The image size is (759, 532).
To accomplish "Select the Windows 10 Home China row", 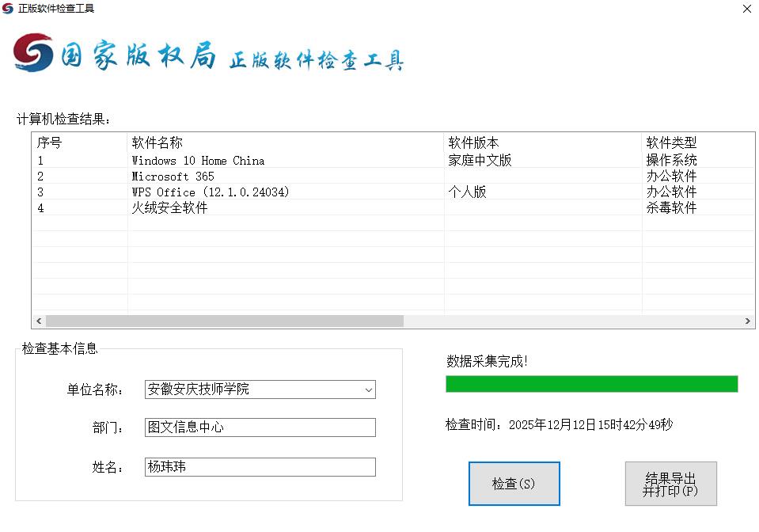I will coord(198,161).
